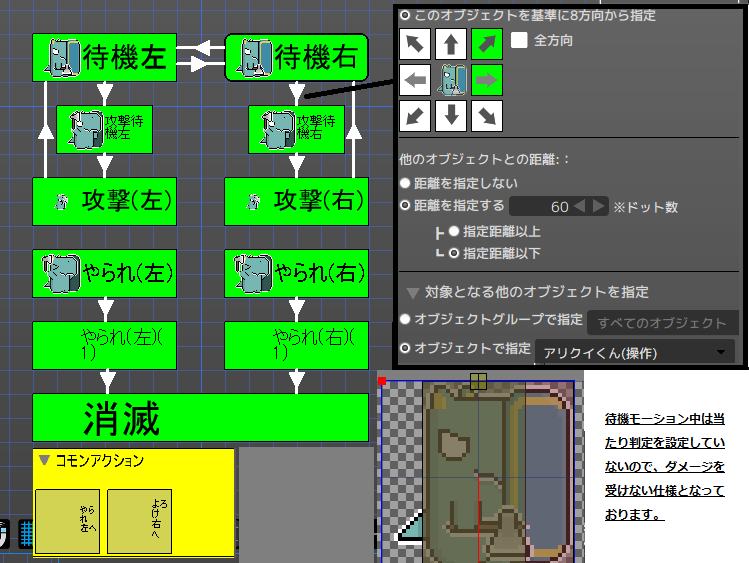Click the arrow link from 待機右 to 待機左

click(201, 47)
